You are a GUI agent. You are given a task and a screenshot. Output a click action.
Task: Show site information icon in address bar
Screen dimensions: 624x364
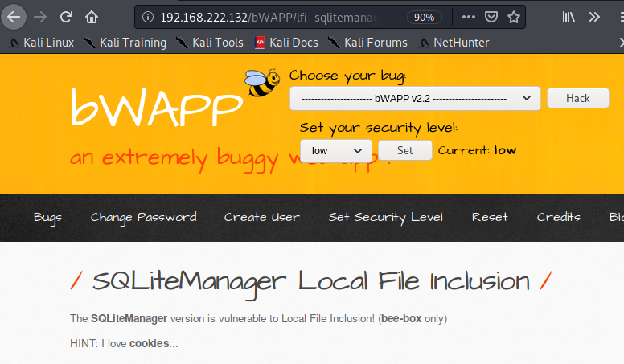(x=148, y=17)
